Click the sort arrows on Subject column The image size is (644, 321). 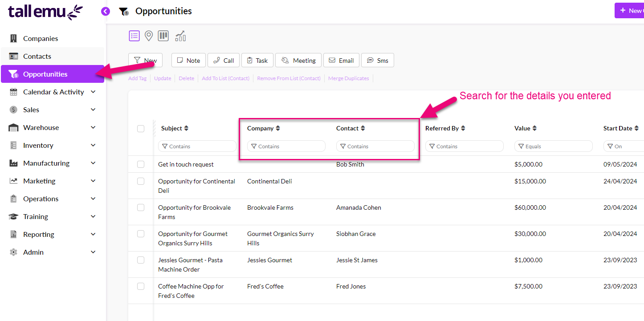(x=186, y=128)
